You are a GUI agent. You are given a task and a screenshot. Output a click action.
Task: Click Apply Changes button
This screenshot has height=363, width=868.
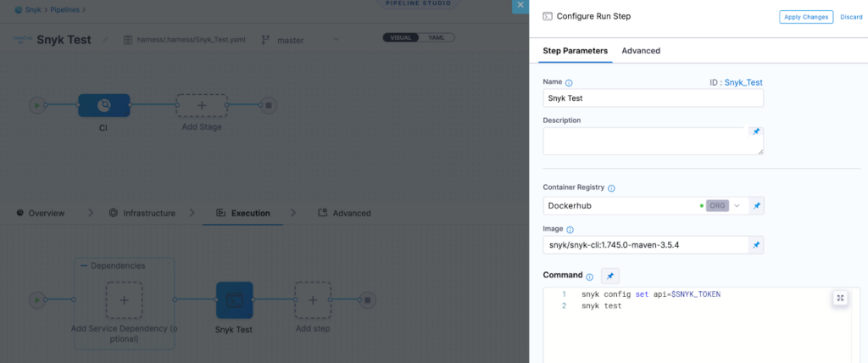[x=806, y=17]
